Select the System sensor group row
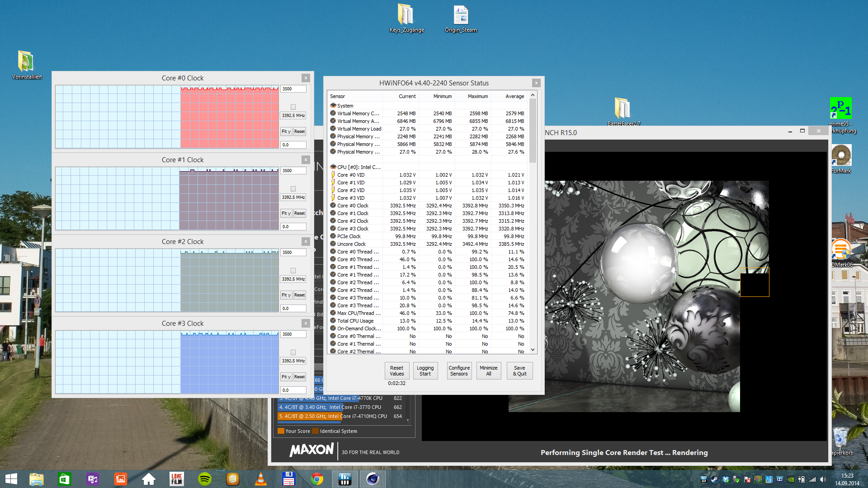 pyautogui.click(x=428, y=106)
